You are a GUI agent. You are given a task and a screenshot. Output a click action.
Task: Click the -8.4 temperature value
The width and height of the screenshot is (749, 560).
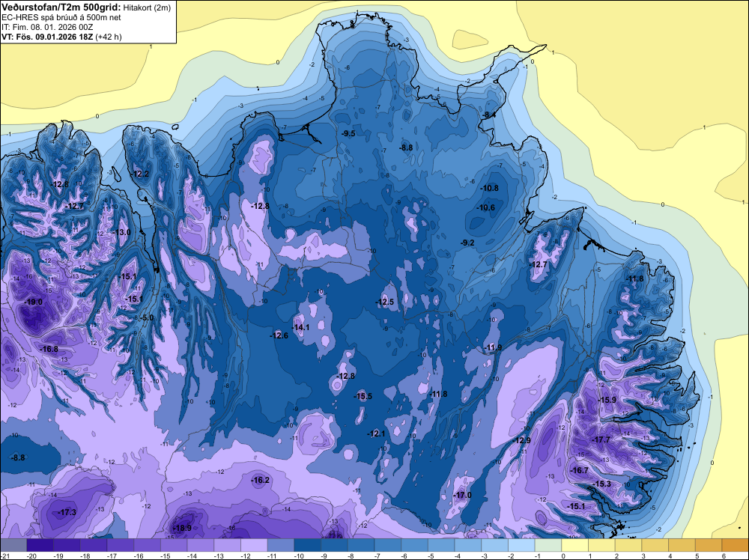point(488,115)
